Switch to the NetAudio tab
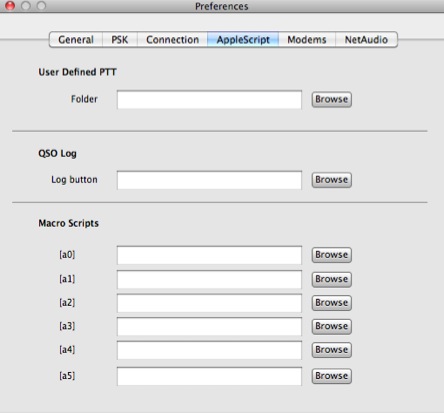444x413 pixels. (366, 40)
